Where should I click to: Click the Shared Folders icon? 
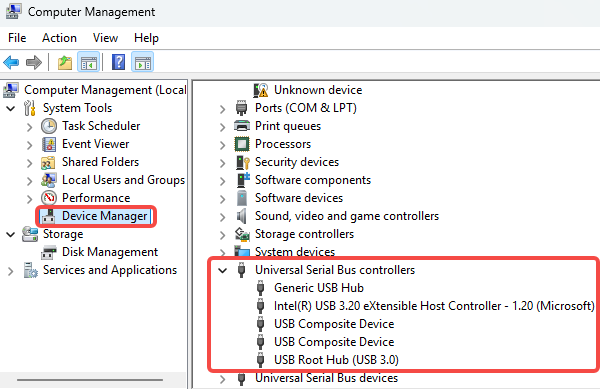click(x=48, y=162)
